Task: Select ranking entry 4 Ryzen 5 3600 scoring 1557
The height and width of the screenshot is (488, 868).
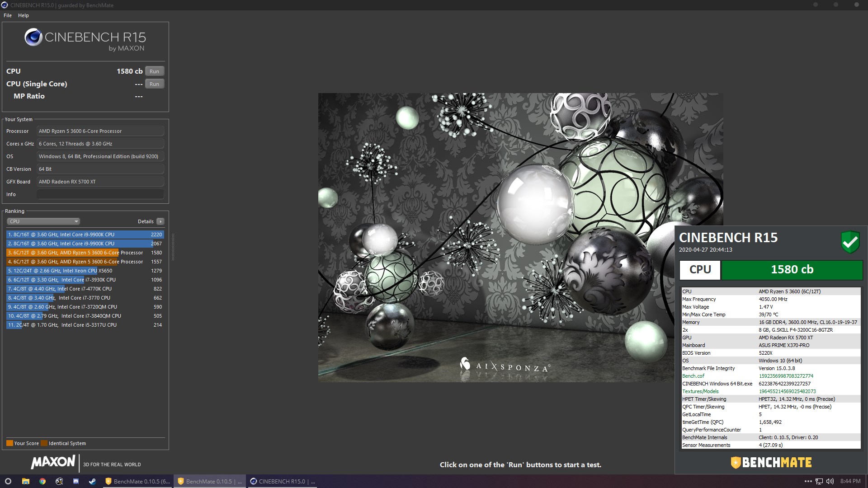Action: click(x=85, y=262)
